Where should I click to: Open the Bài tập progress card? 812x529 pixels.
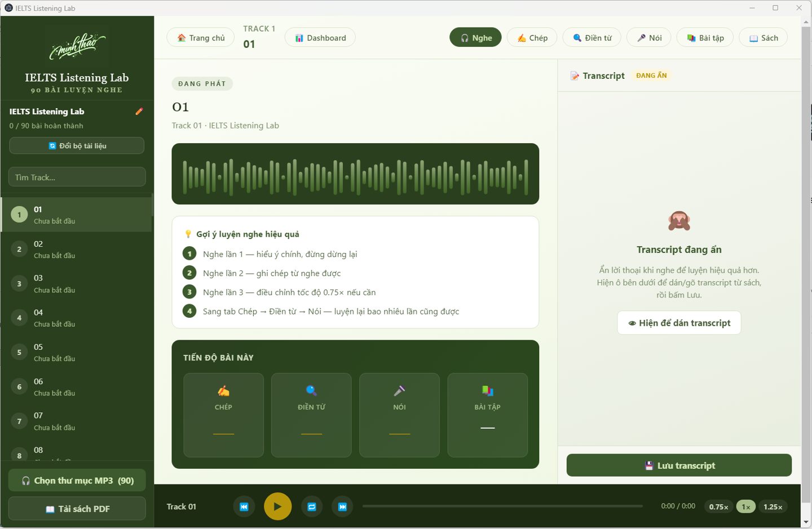487,415
